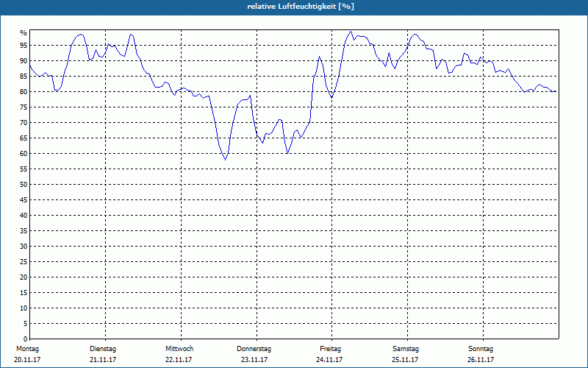Click y-axis value 40
Image resolution: width=588 pixels, height=368 pixels.
coord(24,215)
